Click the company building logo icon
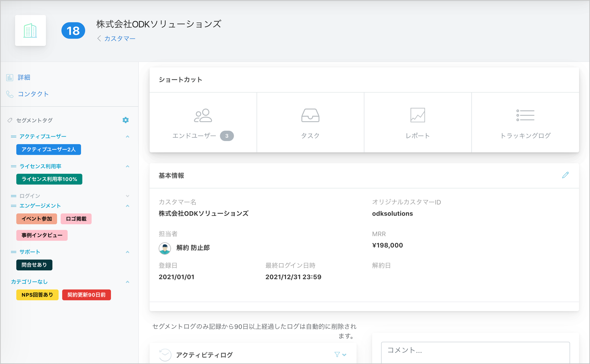Viewport: 590px width, 364px height. 30,31
